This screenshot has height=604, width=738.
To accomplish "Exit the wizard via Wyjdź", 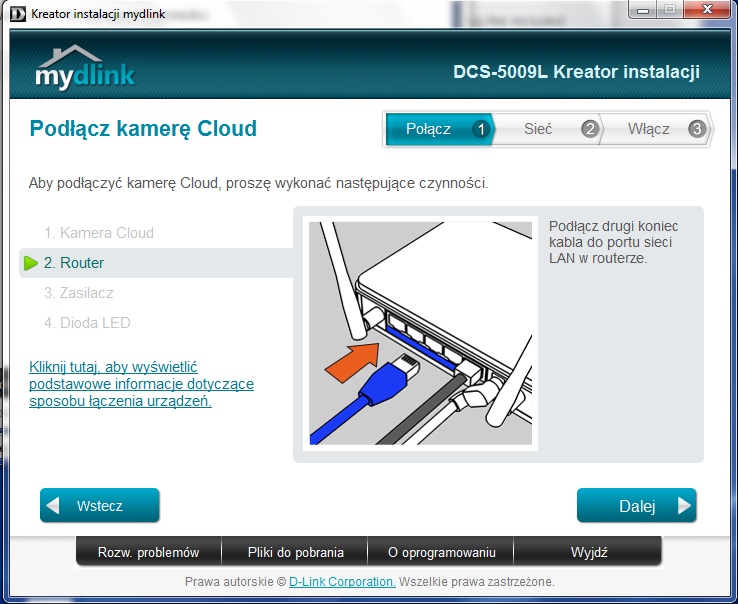I will coord(588,552).
